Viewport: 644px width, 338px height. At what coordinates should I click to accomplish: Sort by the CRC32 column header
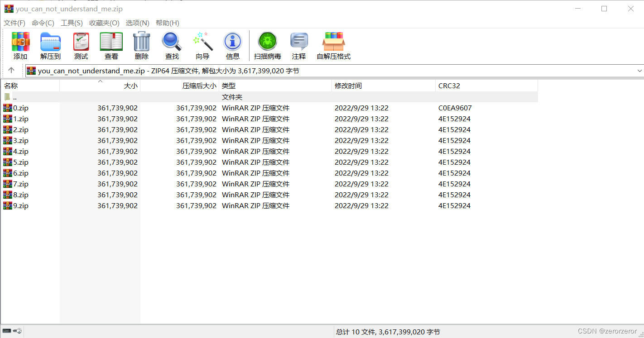(486, 86)
